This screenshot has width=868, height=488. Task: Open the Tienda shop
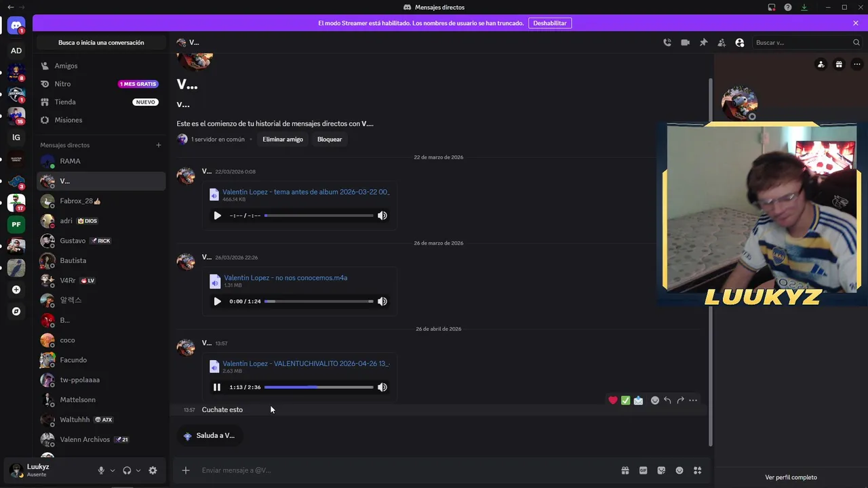tap(101, 102)
